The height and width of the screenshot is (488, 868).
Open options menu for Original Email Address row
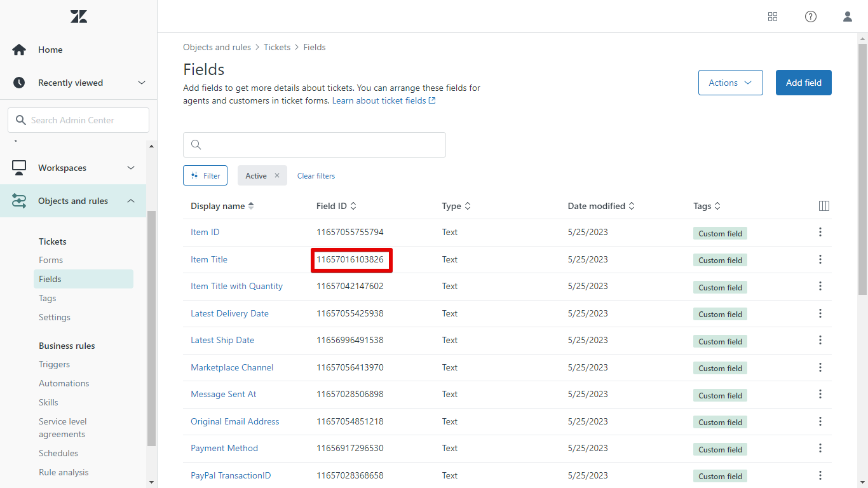[x=820, y=421]
